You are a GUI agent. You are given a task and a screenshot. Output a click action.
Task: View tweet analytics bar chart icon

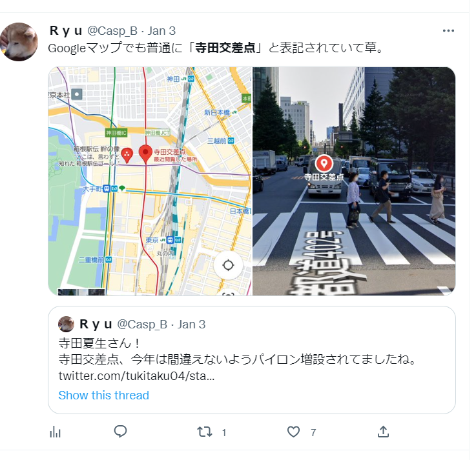coord(56,432)
